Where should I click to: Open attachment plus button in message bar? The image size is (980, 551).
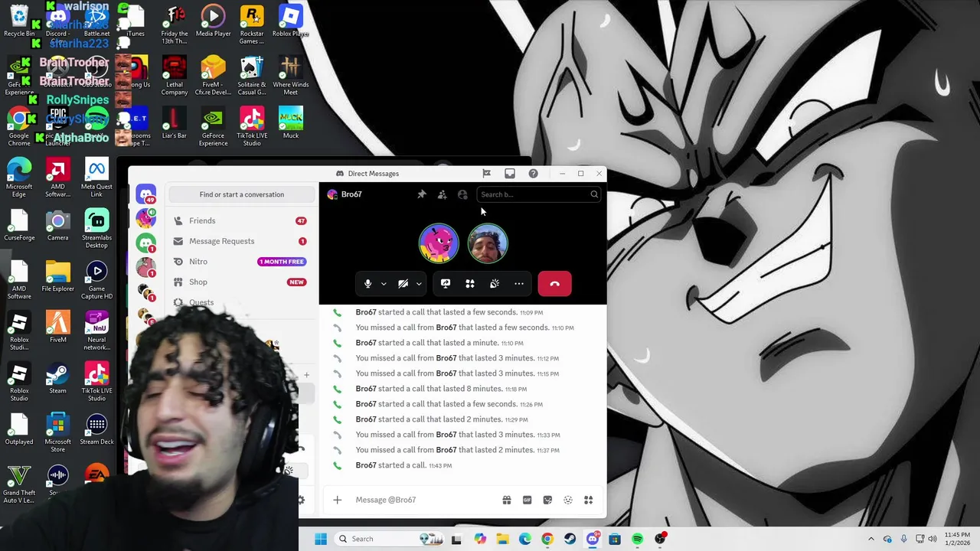tap(337, 500)
